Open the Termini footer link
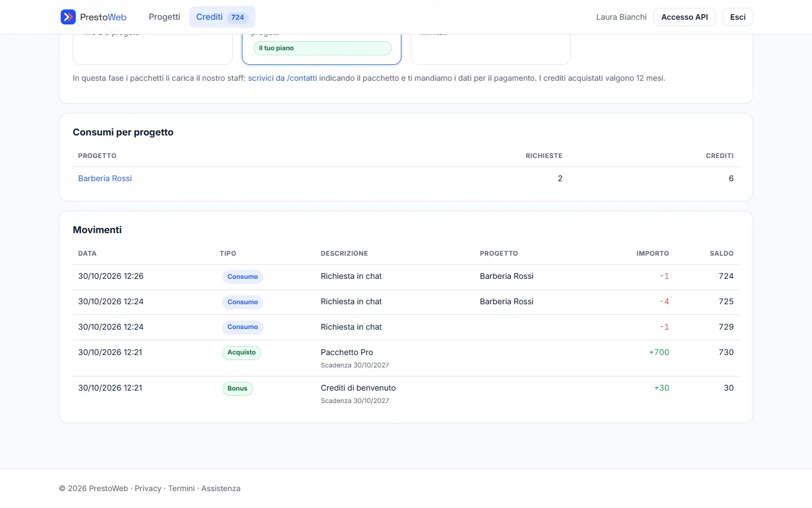The image size is (812, 508). pyautogui.click(x=182, y=488)
